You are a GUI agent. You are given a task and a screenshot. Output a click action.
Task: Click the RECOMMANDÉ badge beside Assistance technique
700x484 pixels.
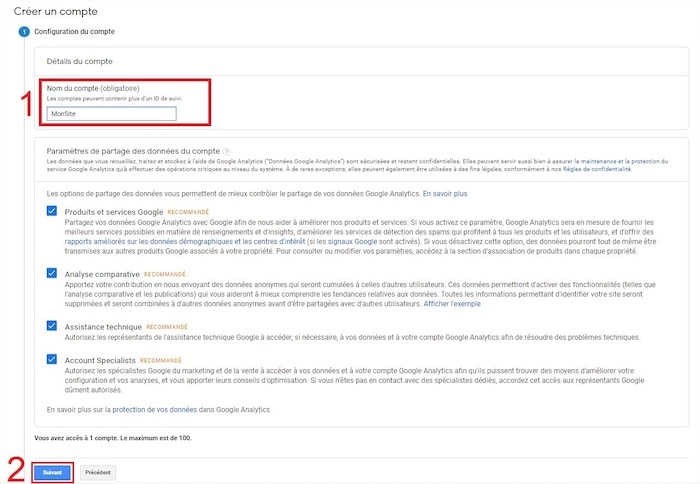(x=167, y=326)
